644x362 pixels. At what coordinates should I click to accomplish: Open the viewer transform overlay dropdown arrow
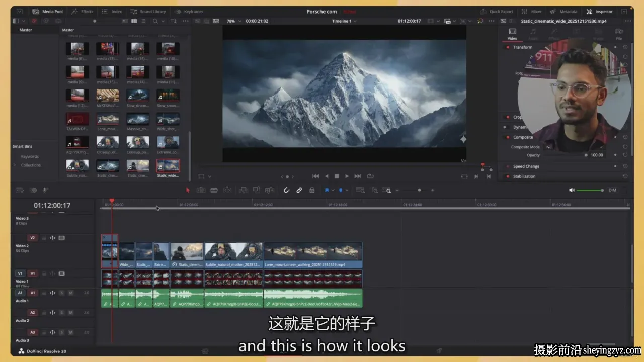pyautogui.click(x=209, y=177)
